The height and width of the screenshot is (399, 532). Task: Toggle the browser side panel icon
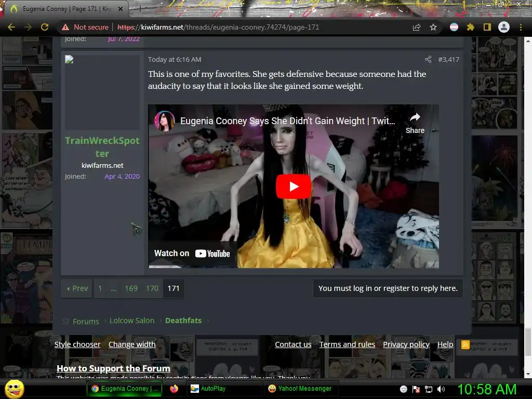tap(487, 27)
